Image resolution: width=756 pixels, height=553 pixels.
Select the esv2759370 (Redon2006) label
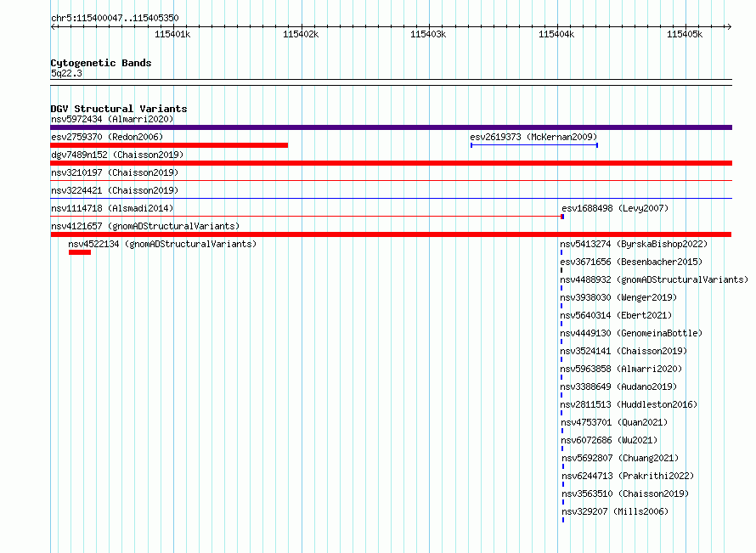(x=107, y=137)
